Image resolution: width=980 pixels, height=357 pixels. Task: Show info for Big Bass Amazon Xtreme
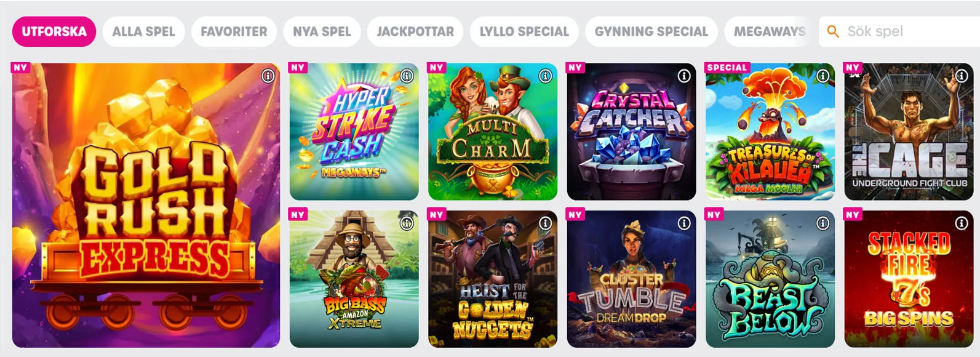click(x=407, y=223)
